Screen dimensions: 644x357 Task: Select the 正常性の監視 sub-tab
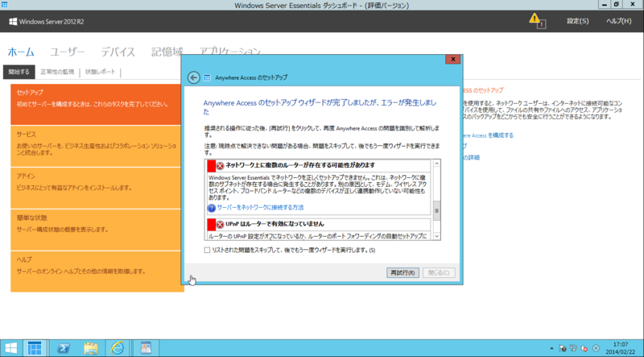tap(57, 72)
